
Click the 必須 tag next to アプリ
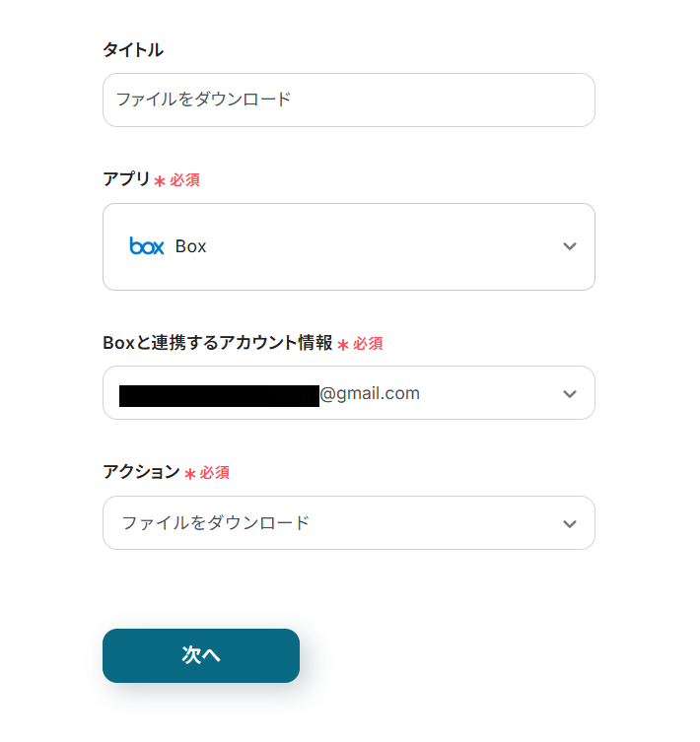pos(185,180)
